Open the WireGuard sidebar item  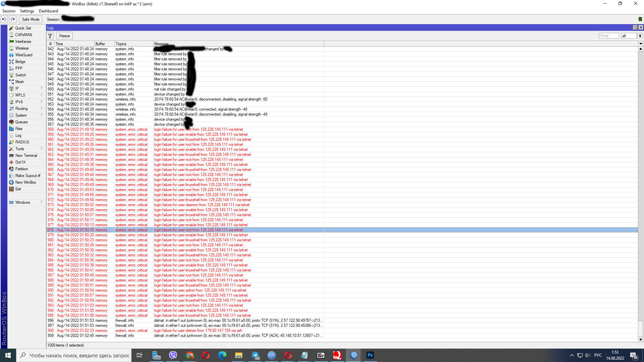(x=23, y=55)
